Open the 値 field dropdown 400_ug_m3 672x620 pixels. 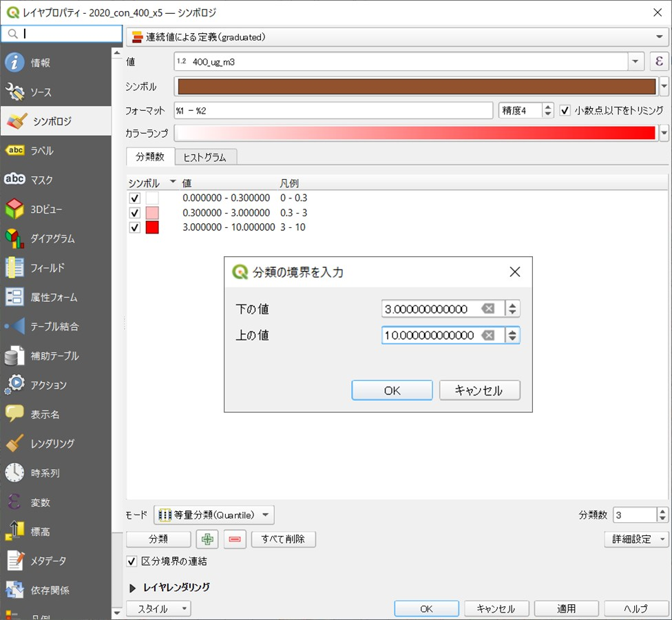[635, 61]
